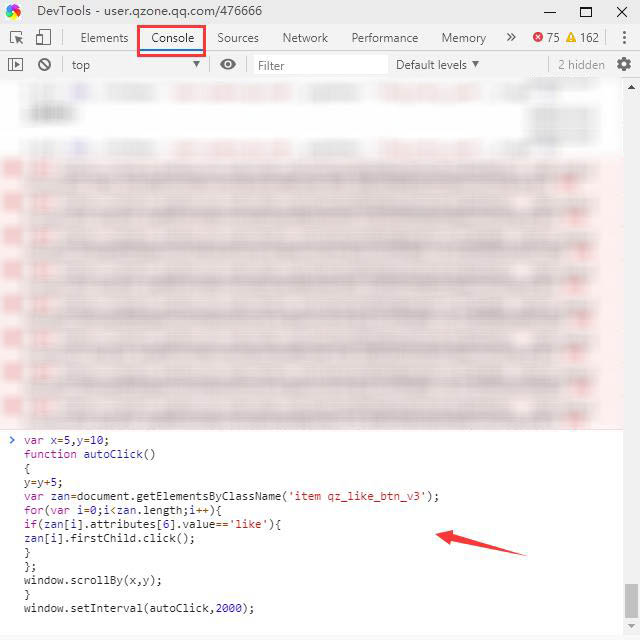This screenshot has height=640, width=640.
Task: Show the console sidebar panel
Action: 16,65
